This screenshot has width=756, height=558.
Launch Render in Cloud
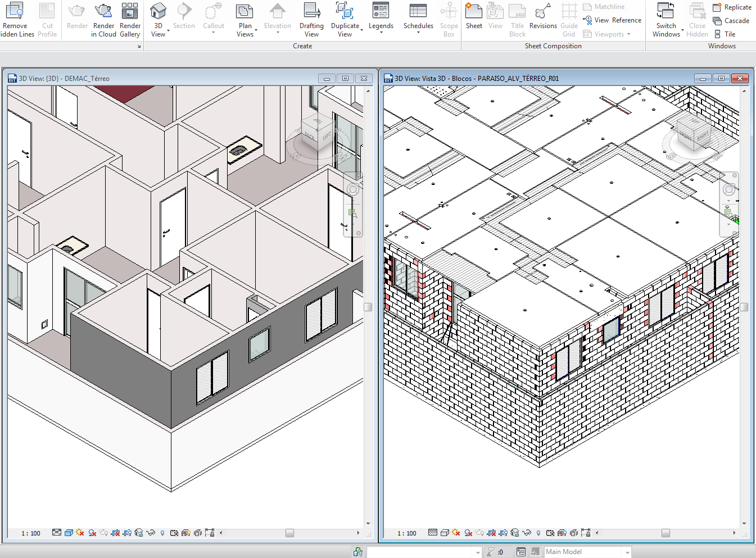coord(103,20)
